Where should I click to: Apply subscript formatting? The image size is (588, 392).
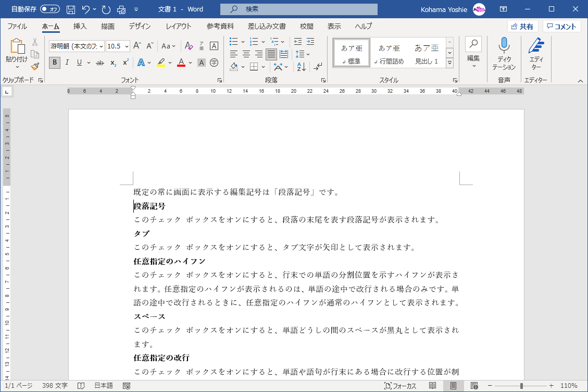click(113, 63)
